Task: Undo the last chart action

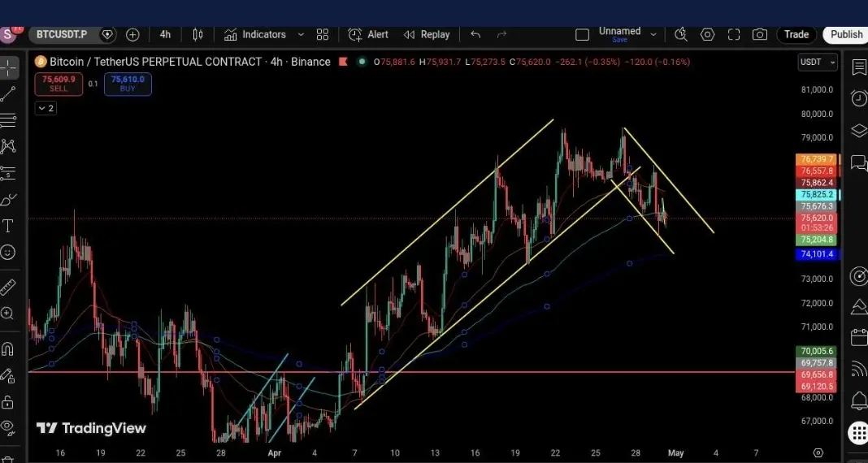Action: tap(475, 34)
